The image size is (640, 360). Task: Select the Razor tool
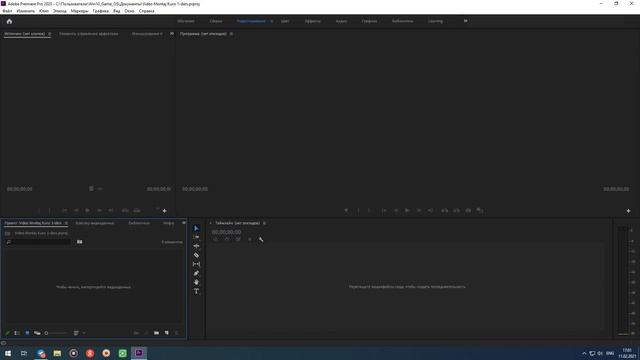(x=196, y=255)
